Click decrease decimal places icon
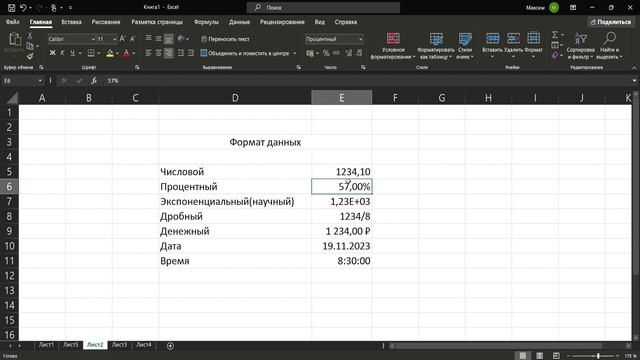This screenshot has height=360, width=640. [x=359, y=53]
